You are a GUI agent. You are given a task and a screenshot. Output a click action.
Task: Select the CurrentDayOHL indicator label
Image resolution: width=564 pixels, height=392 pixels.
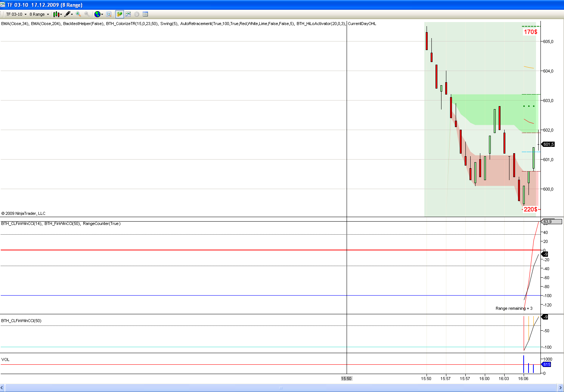click(362, 24)
